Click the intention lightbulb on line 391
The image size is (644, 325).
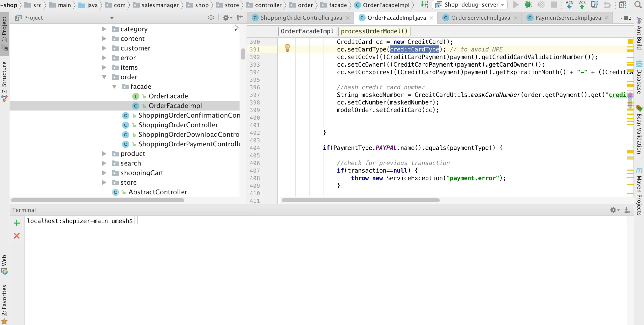pos(287,48)
